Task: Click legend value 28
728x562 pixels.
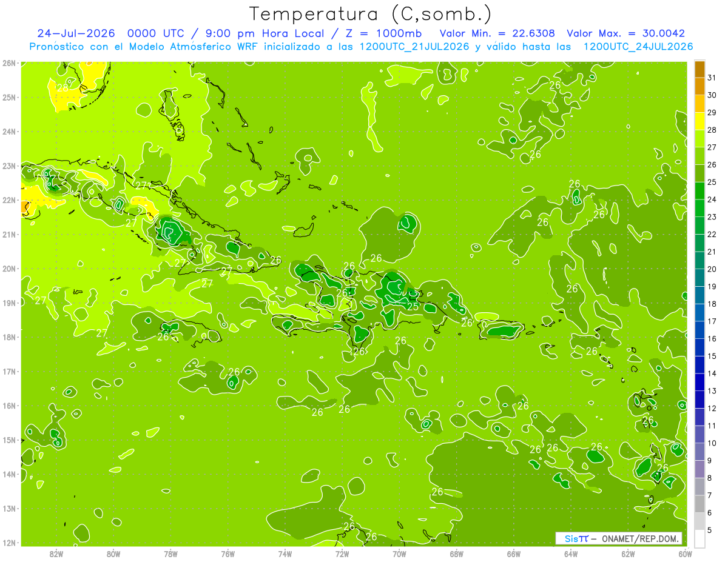Action: coord(712,130)
